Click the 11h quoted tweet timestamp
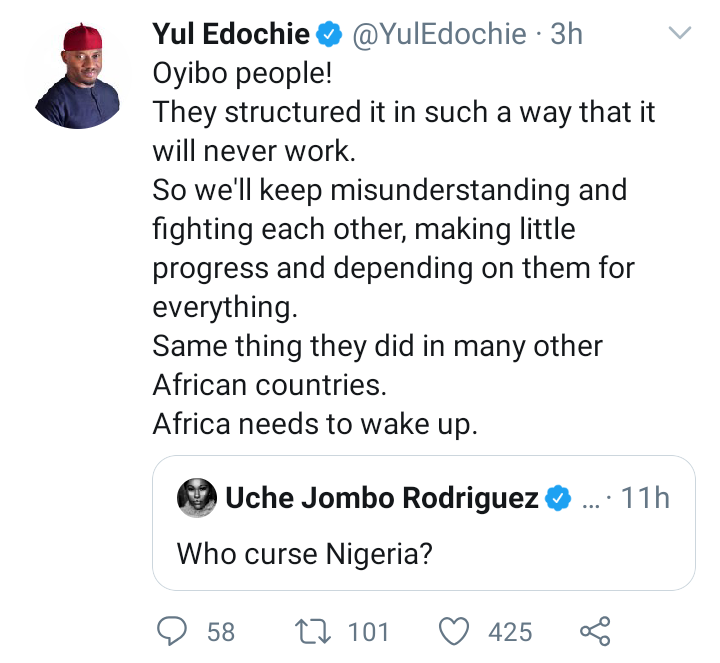This screenshot has height=663, width=720. (x=644, y=497)
